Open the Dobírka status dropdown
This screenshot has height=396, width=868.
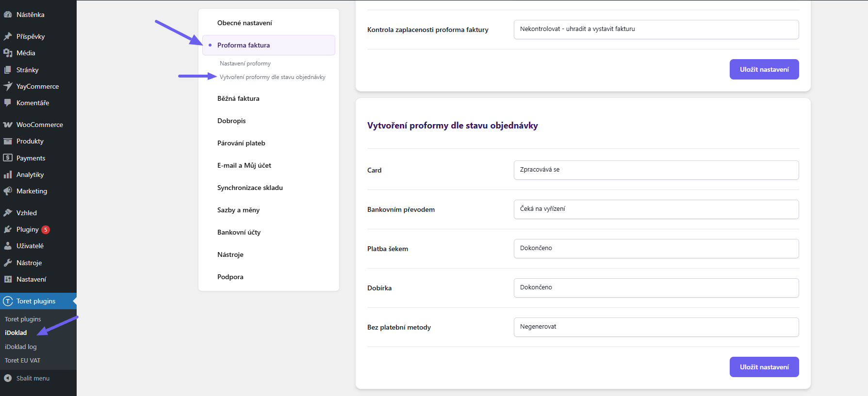656,288
